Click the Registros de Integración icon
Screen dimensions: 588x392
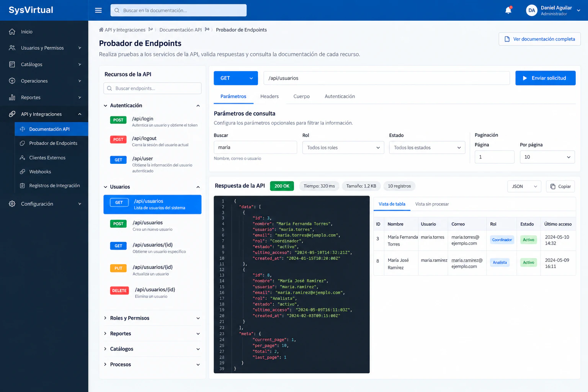tap(23, 186)
